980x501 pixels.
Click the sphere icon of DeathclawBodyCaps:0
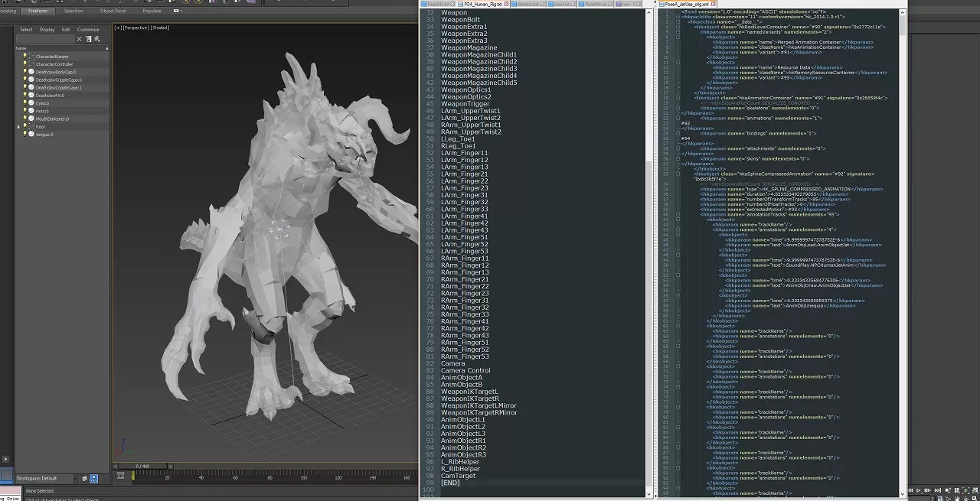pos(31,72)
